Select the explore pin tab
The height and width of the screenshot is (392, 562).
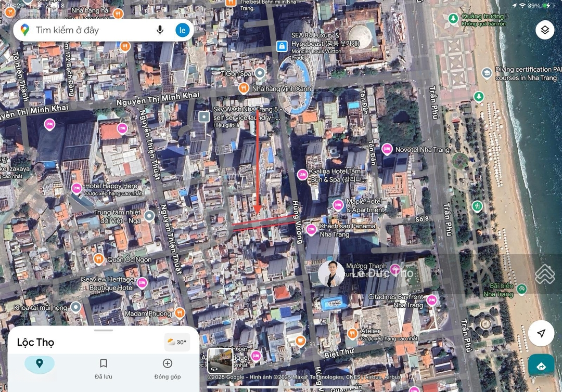pos(40,364)
